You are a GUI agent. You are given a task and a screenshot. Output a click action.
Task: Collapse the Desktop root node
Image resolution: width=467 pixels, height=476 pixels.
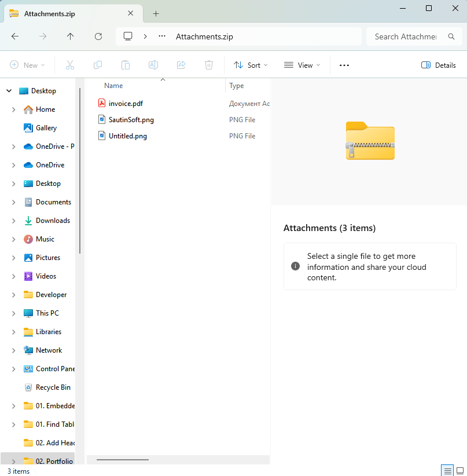[x=9, y=91]
